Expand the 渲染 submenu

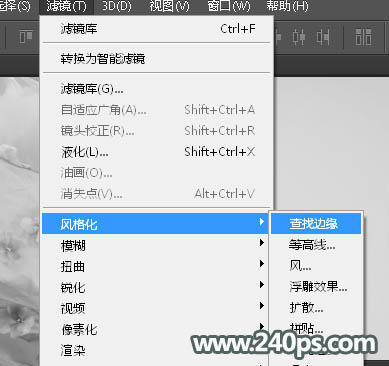(x=155, y=350)
